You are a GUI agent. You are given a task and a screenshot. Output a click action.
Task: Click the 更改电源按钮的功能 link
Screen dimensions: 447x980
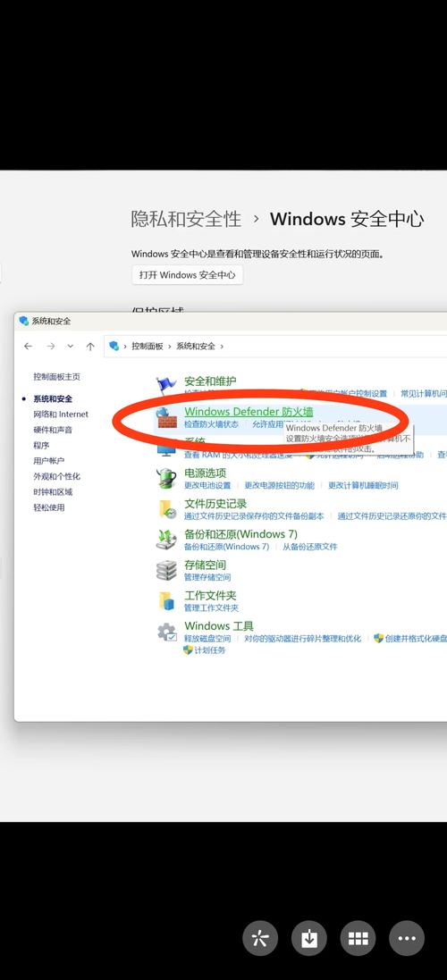(x=280, y=486)
